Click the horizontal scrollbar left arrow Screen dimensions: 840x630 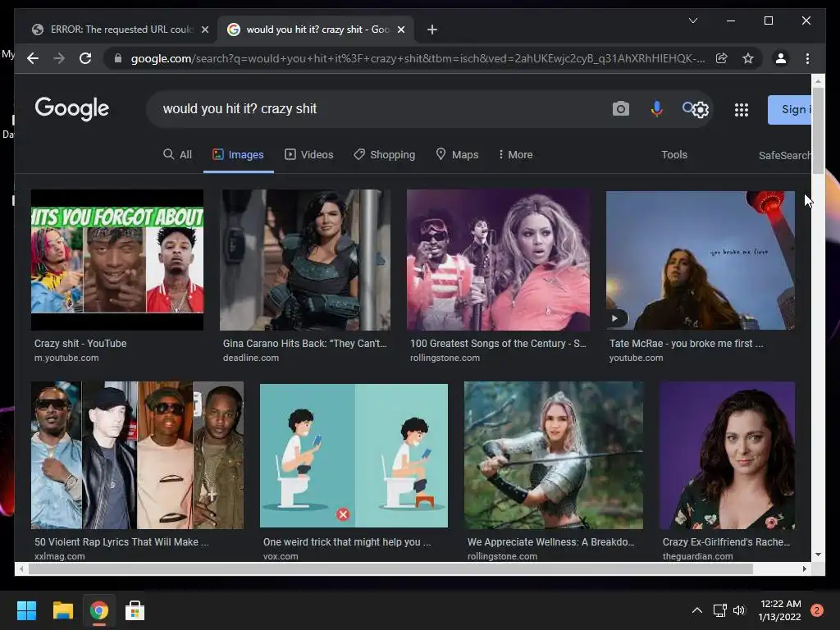pyautogui.click(x=21, y=569)
